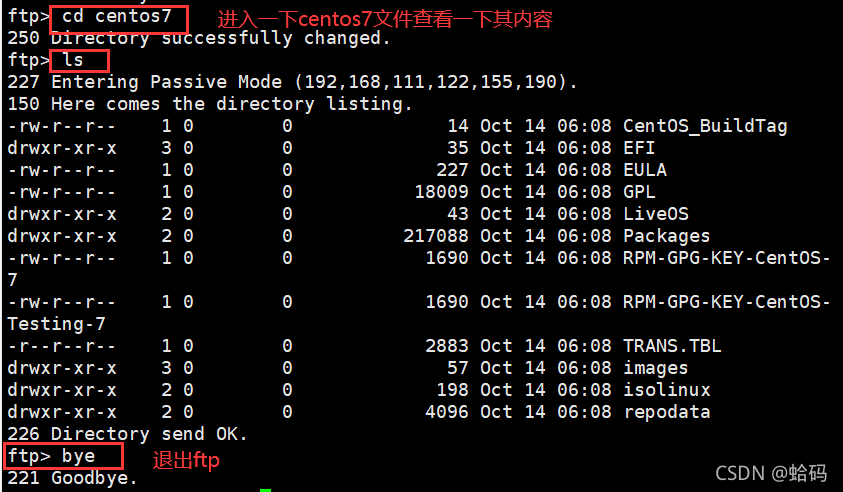
Task: Select the CentOS_BuildTag filename
Action: [x=705, y=126]
